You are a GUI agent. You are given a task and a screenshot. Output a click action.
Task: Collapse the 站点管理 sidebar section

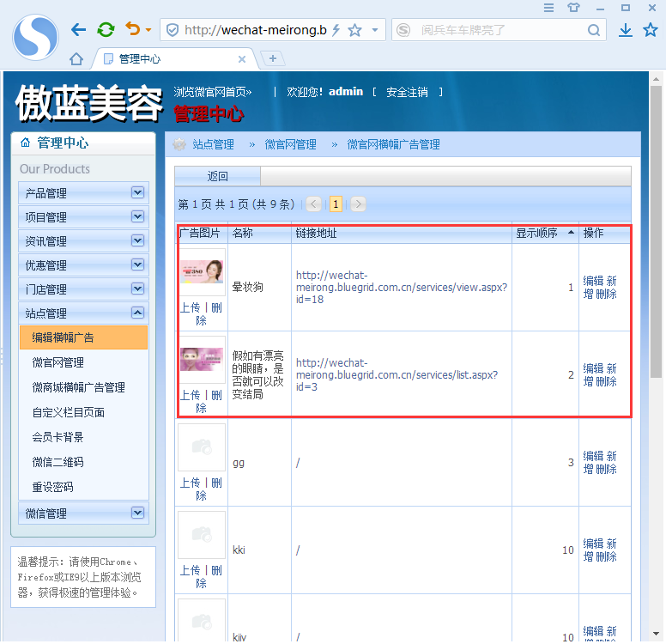pos(137,313)
